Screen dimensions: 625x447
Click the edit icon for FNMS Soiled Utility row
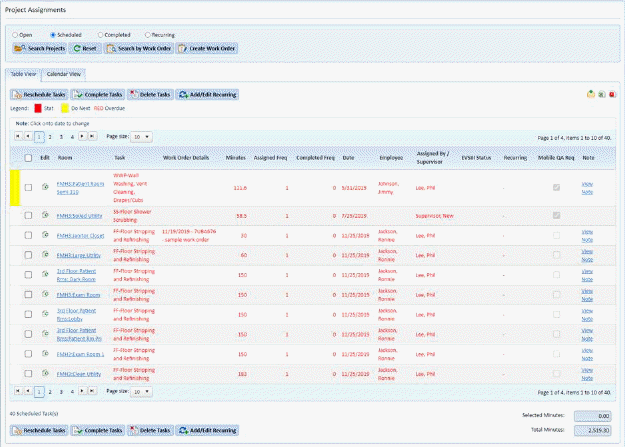click(x=46, y=216)
